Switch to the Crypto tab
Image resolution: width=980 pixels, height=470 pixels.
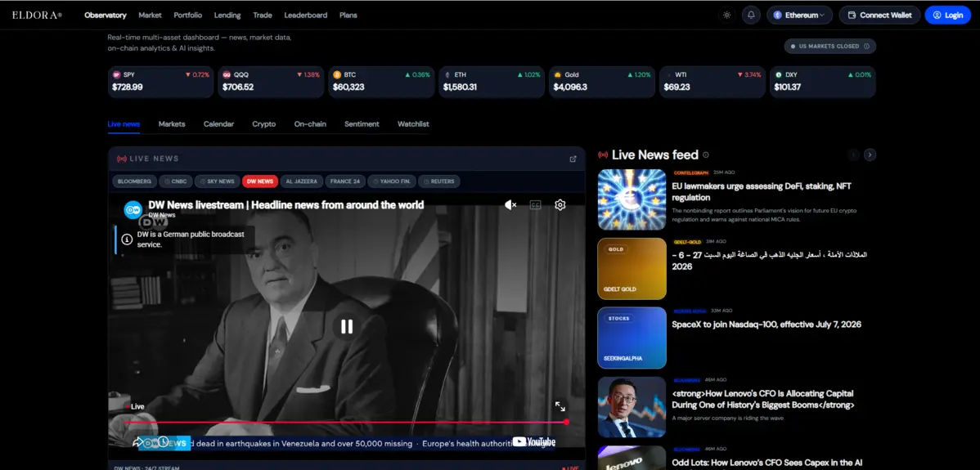263,124
